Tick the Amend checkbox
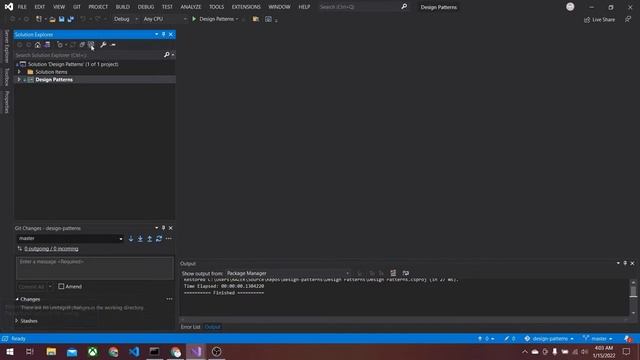Image resolution: width=640 pixels, height=360 pixels. click(x=61, y=287)
